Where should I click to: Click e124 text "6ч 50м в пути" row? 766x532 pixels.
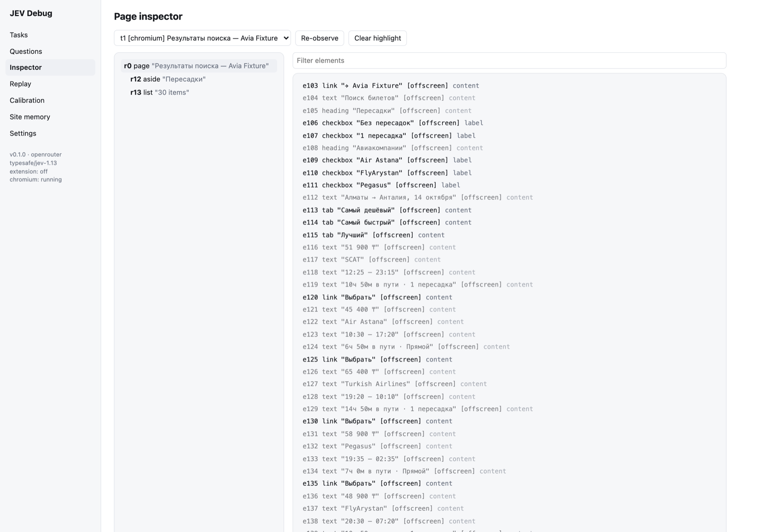pyautogui.click(x=509, y=347)
